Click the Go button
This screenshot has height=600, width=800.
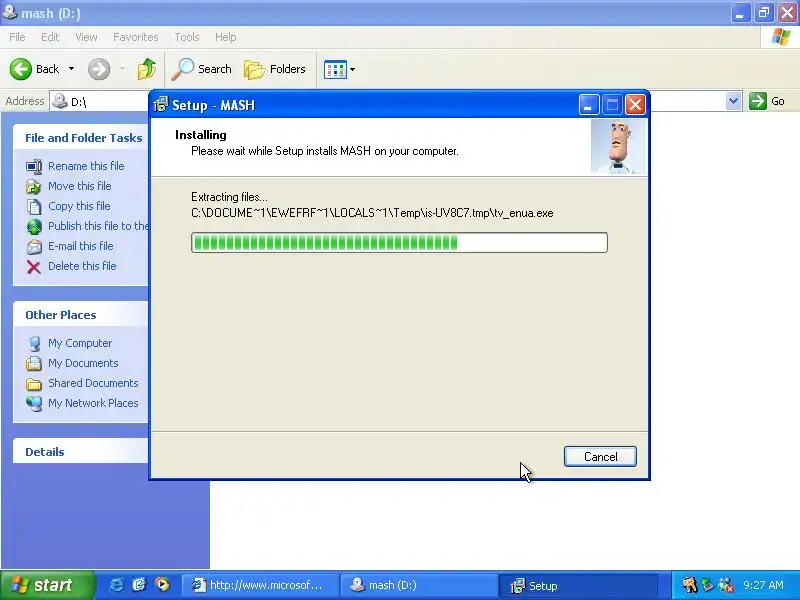click(767, 101)
